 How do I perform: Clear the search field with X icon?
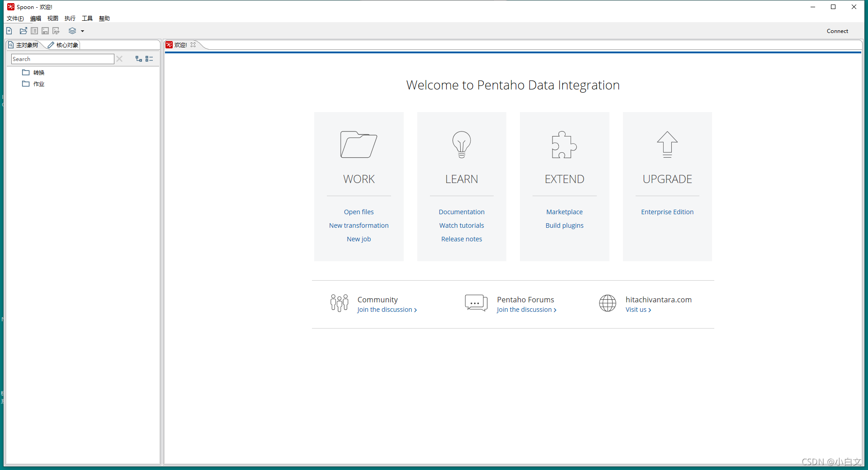pyautogui.click(x=119, y=59)
